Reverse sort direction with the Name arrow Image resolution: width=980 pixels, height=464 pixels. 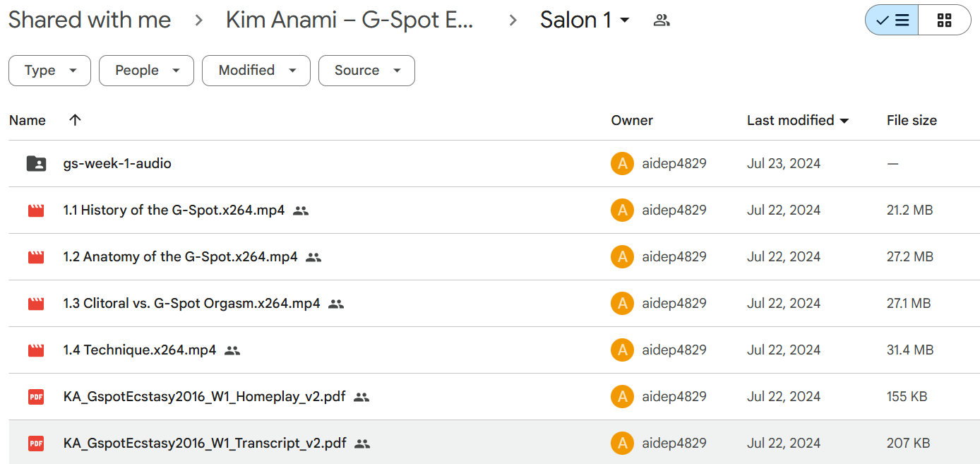pos(75,120)
